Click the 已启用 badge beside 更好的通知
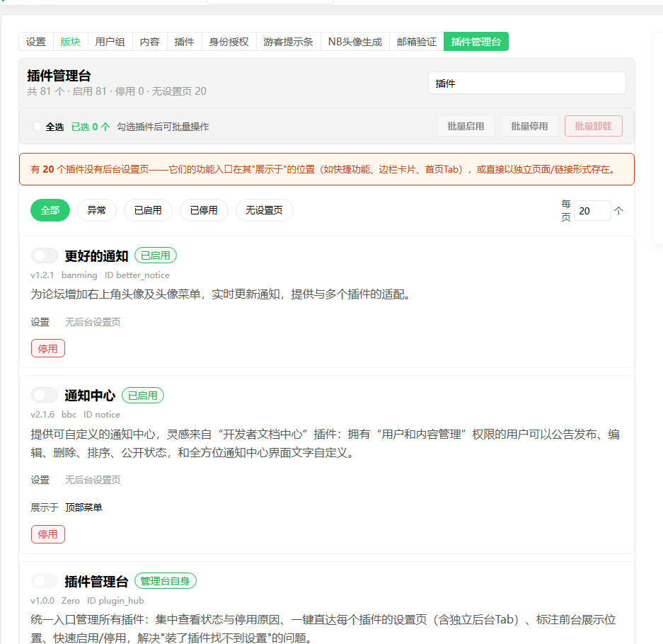Screen dimensions: 663x644 pos(156,255)
